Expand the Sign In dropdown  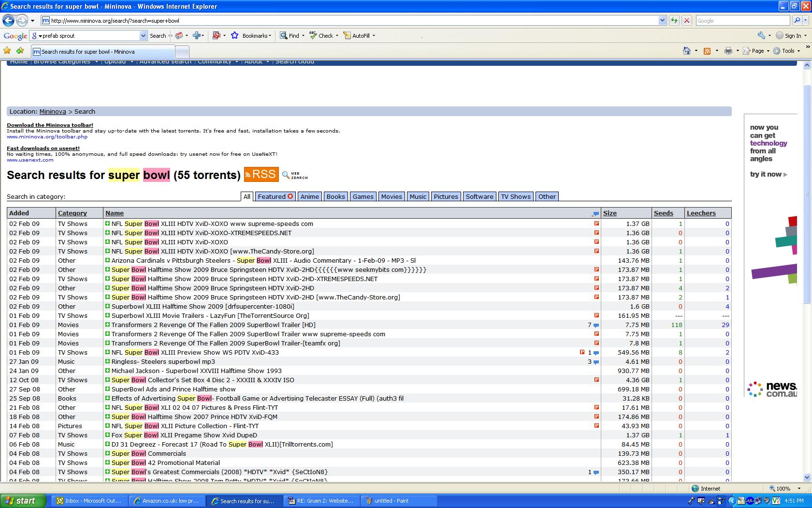coord(804,35)
